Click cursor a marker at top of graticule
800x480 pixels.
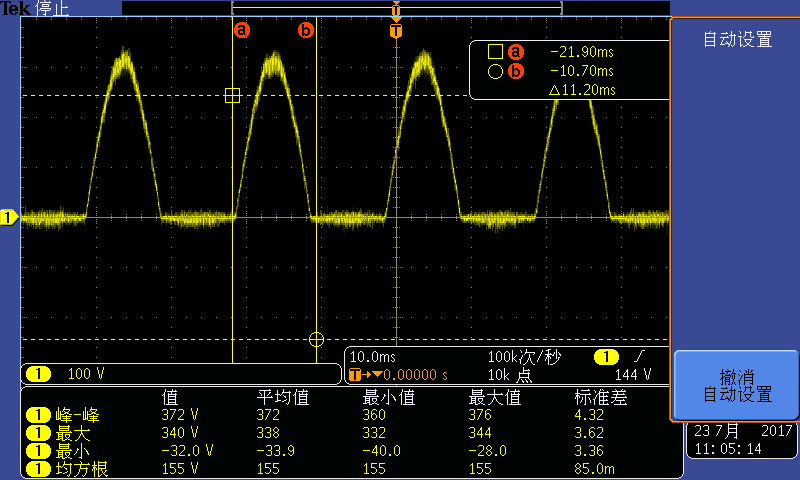[241, 31]
